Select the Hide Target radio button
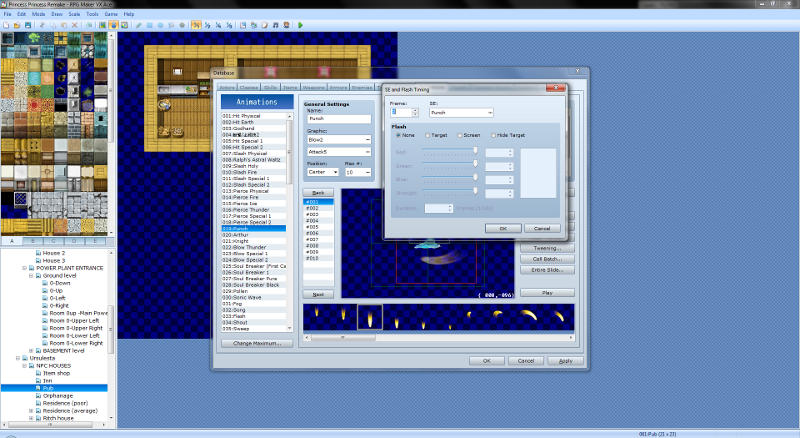 (x=493, y=135)
